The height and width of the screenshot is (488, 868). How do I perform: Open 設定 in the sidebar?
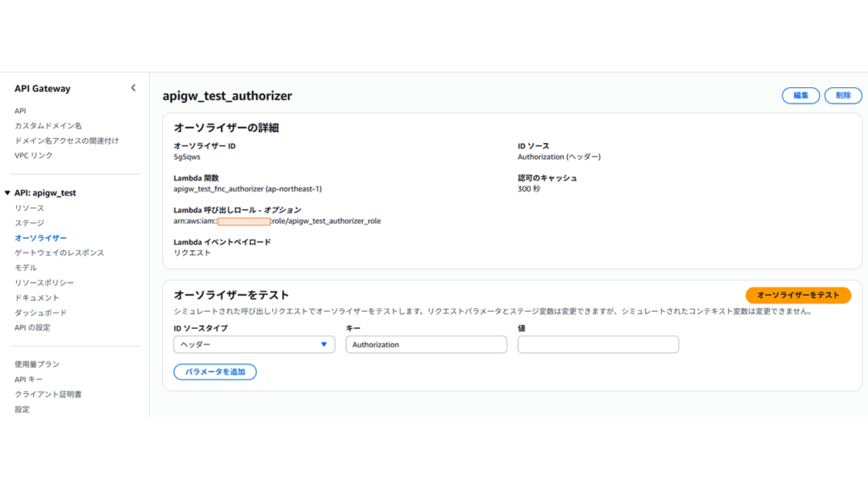pyautogui.click(x=22, y=409)
